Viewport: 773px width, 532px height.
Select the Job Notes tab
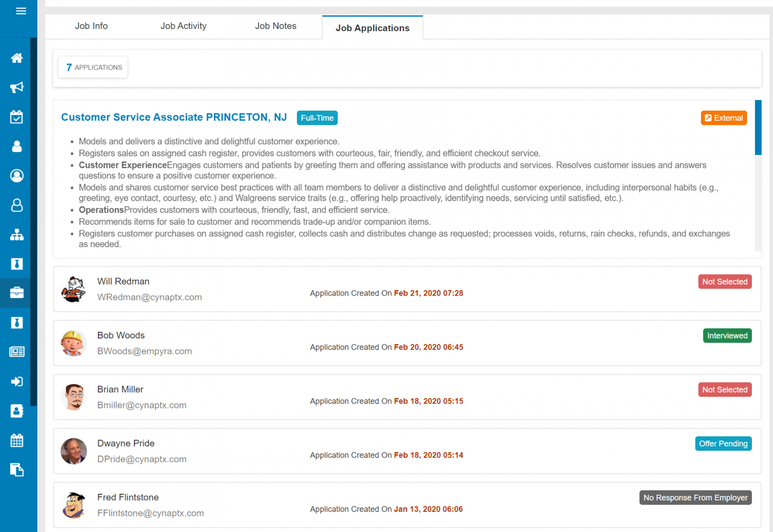[275, 26]
